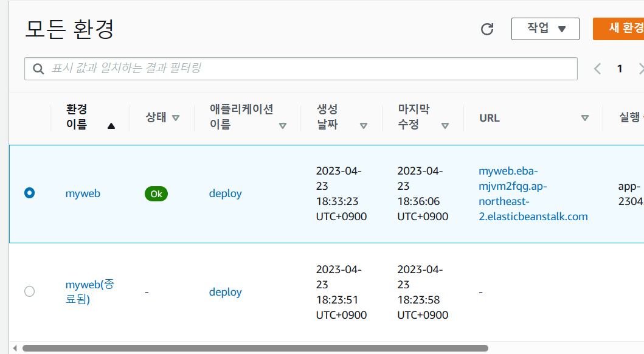644x354 pixels.
Task: Click the 새 환경 create button
Action: 618,29
